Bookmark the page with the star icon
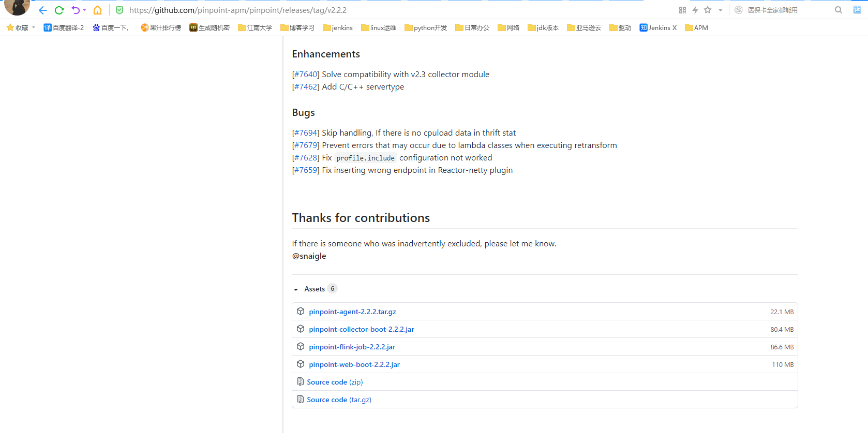Image resolution: width=868 pixels, height=442 pixels. (708, 10)
